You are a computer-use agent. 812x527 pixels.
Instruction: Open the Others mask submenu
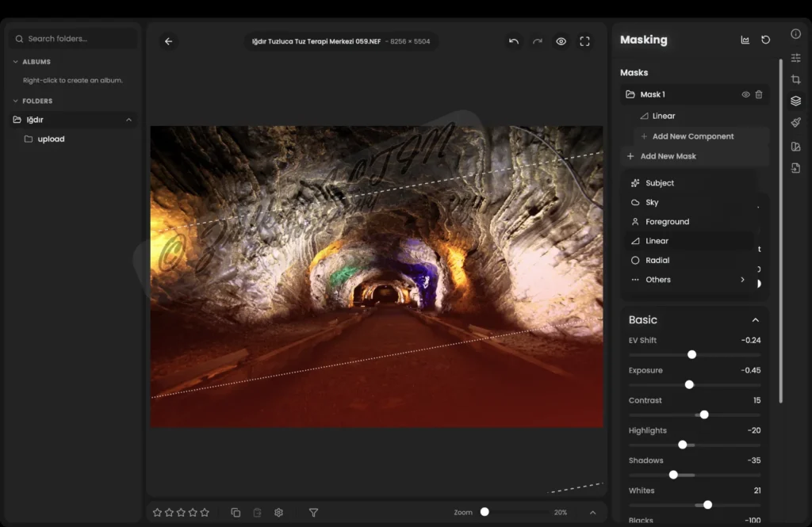pyautogui.click(x=691, y=280)
